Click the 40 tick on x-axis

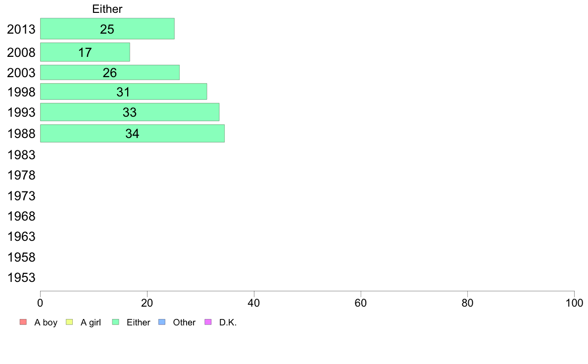(254, 303)
